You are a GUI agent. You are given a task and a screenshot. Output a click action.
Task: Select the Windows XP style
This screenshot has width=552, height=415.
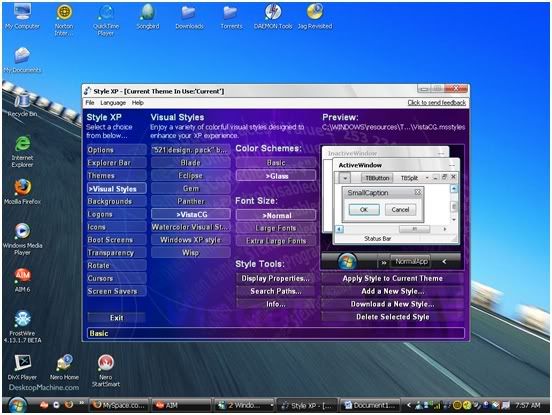coord(191,240)
